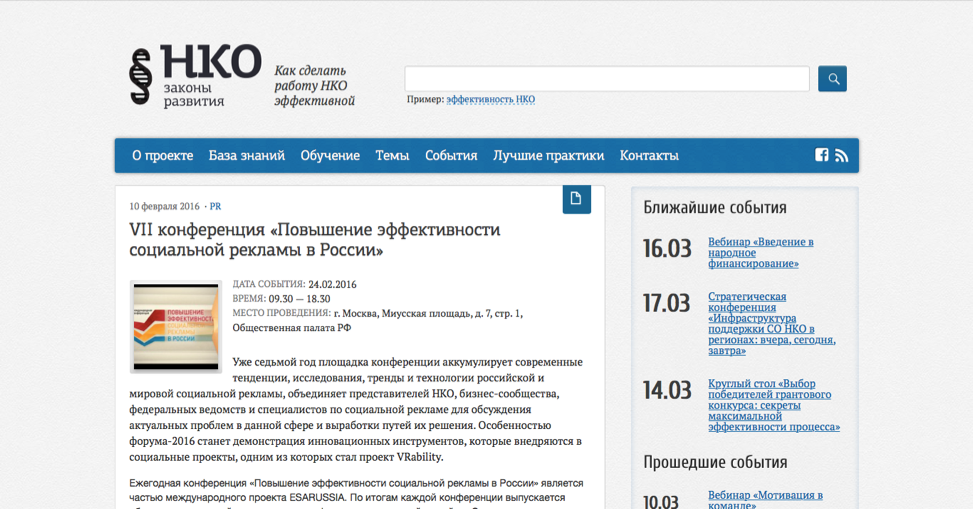Open the «Стратегическая конференция» event link
Image resolution: width=973 pixels, height=509 pixels.
point(772,323)
